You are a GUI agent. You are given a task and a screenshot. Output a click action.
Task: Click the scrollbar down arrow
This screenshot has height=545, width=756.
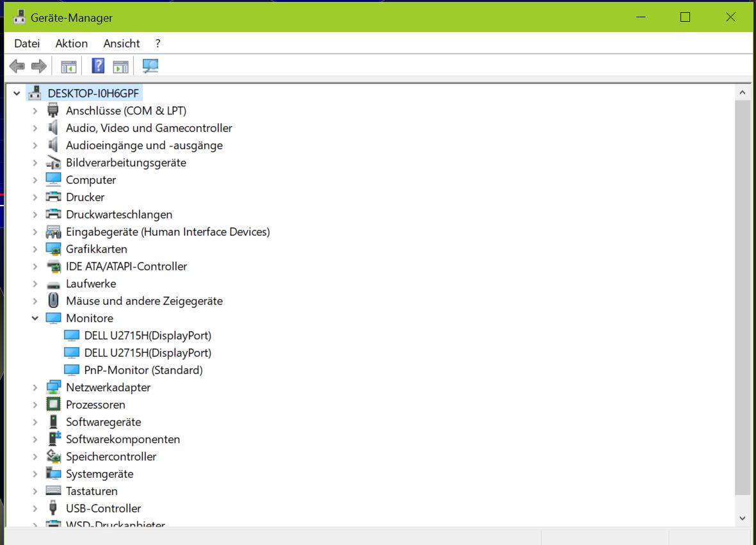point(743,518)
